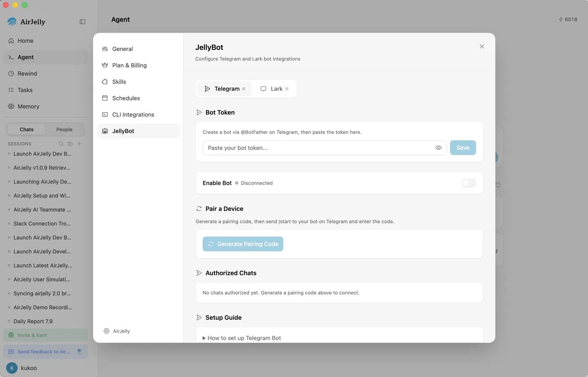Click the Schedules calendar icon
This screenshot has width=588, height=377.
(105, 98)
